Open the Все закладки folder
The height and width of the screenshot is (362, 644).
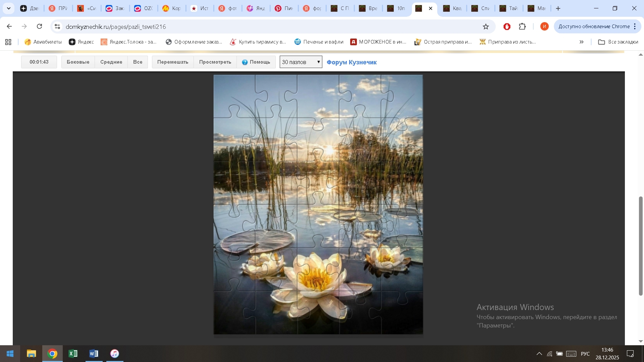(618, 42)
